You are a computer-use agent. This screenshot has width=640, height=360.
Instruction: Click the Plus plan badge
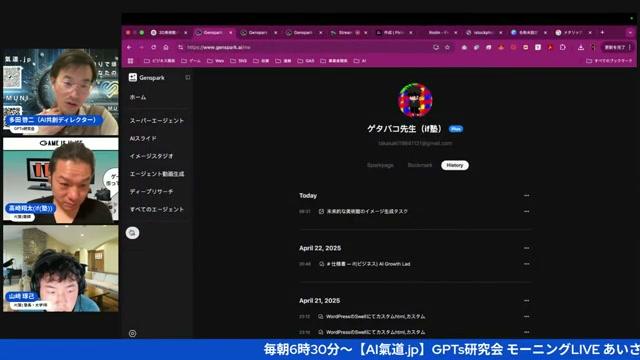coord(456,129)
